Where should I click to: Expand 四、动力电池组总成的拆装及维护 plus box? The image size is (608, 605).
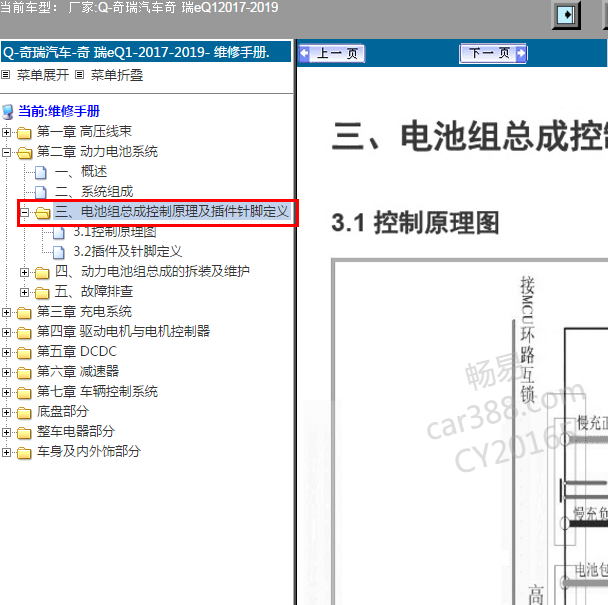tap(24, 272)
